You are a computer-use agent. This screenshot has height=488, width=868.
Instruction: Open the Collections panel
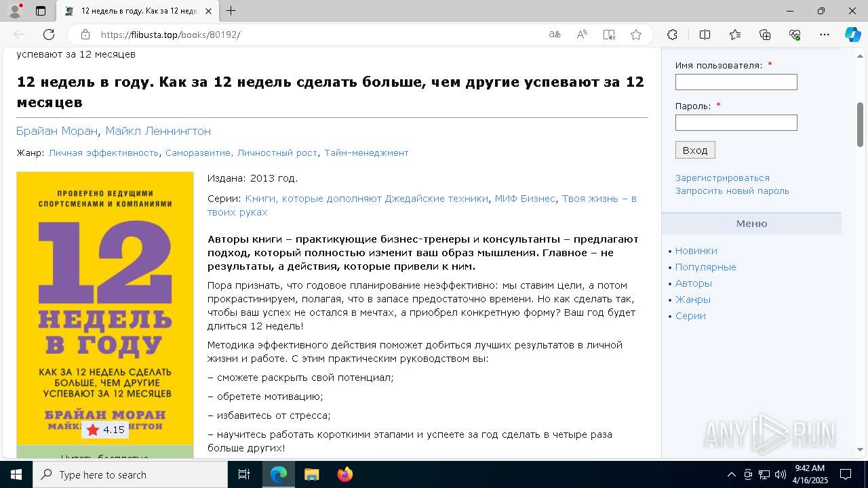click(765, 35)
